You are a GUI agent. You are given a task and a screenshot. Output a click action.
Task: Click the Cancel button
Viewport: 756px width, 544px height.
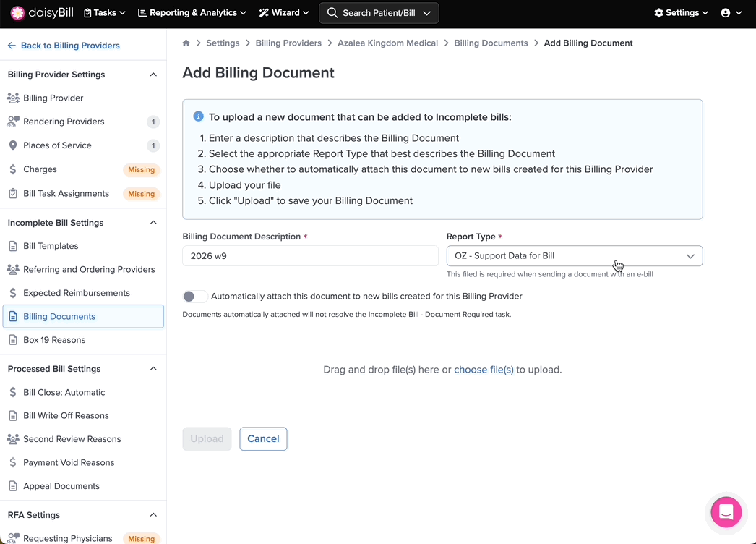[x=263, y=439]
